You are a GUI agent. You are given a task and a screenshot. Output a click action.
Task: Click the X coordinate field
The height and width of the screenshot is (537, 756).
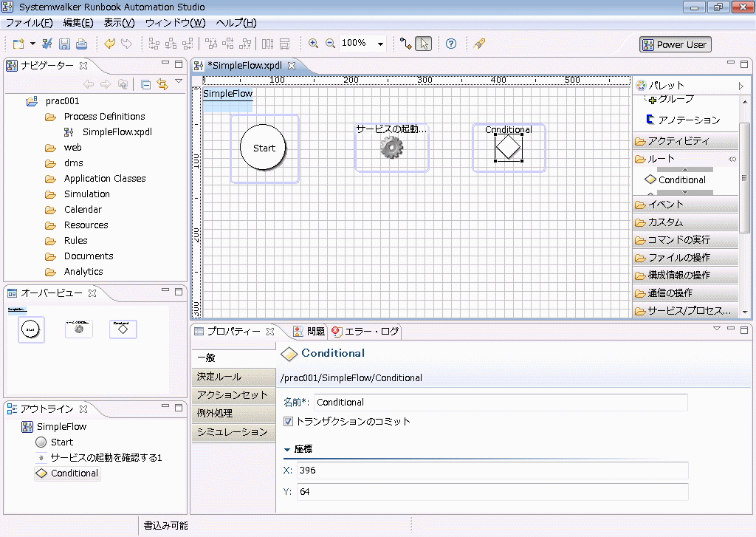click(492, 471)
